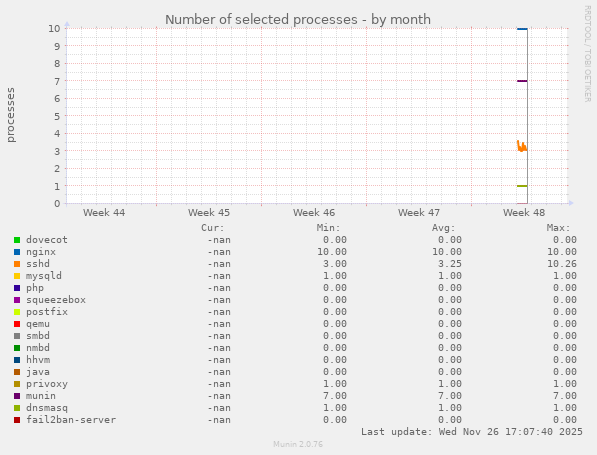Click the Munin 2.0.76 version footer
Viewport: 597px width, 455px height.
click(x=298, y=444)
